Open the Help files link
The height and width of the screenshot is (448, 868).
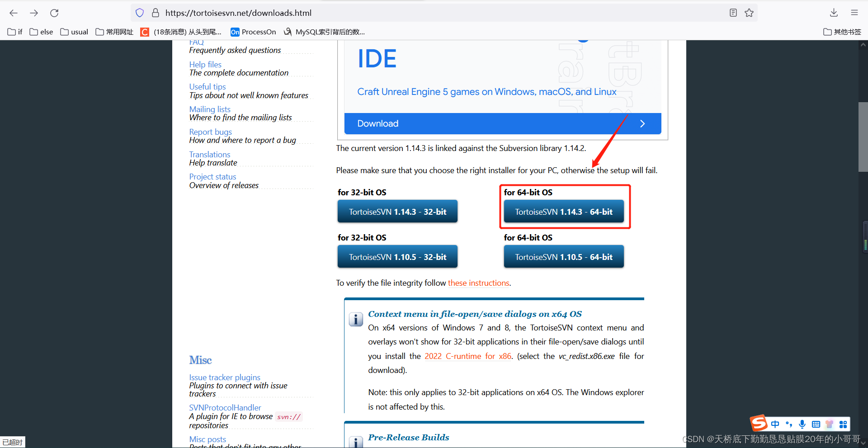[205, 65]
